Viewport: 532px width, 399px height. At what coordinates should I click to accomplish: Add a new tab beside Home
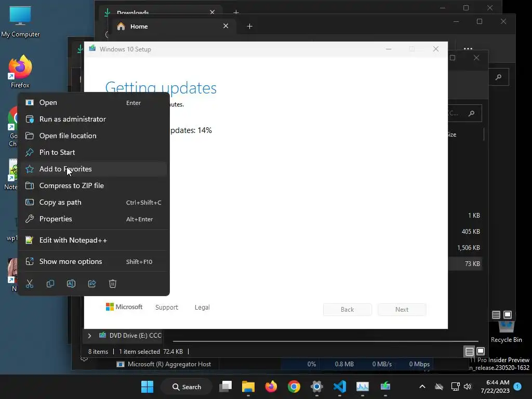249,26
